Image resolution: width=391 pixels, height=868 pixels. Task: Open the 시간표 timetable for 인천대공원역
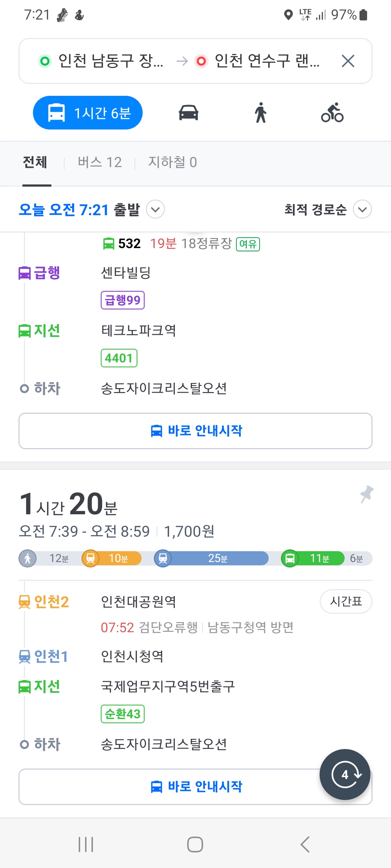[346, 601]
